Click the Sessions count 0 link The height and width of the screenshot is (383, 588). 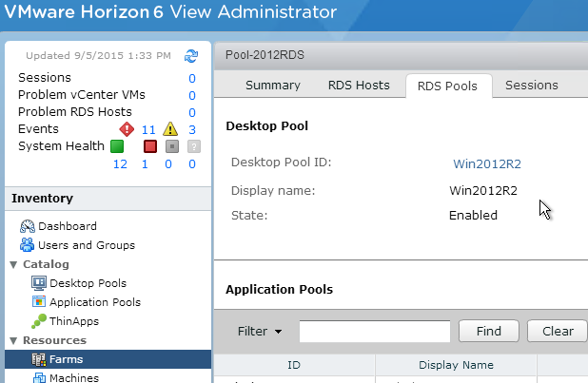[x=192, y=78]
